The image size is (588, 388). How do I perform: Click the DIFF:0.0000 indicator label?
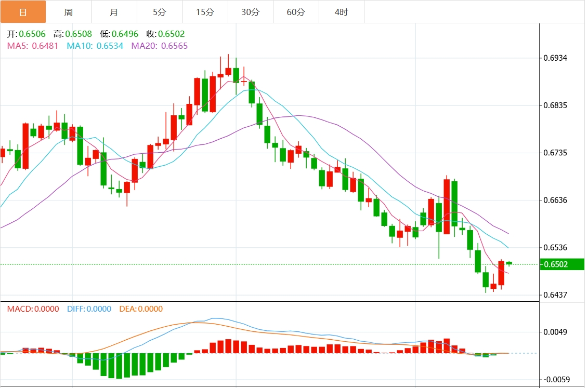point(89,309)
